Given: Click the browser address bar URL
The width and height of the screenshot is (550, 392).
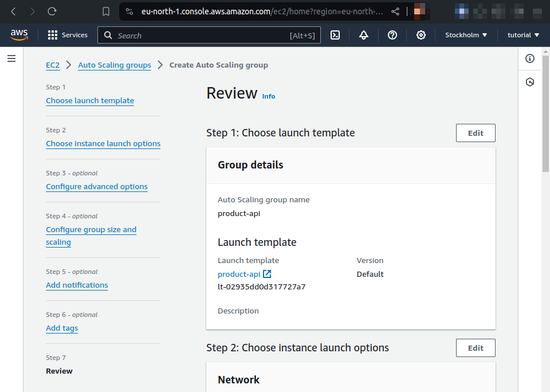Looking at the screenshot, I should pyautogui.click(x=262, y=11).
